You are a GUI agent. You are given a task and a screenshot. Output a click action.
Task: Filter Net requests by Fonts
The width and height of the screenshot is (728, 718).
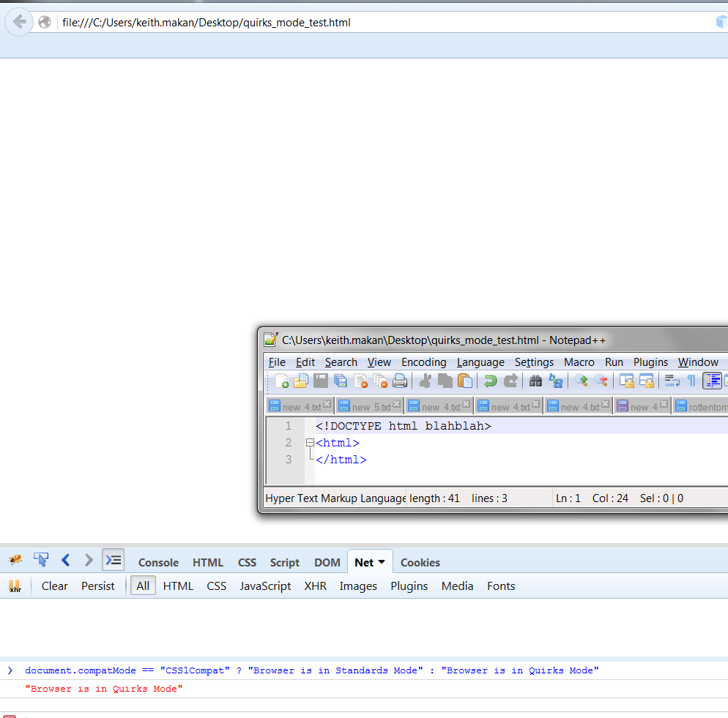click(501, 586)
